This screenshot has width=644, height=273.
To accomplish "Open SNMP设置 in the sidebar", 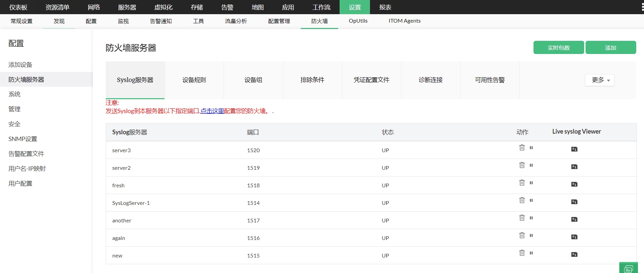I will coord(23,139).
